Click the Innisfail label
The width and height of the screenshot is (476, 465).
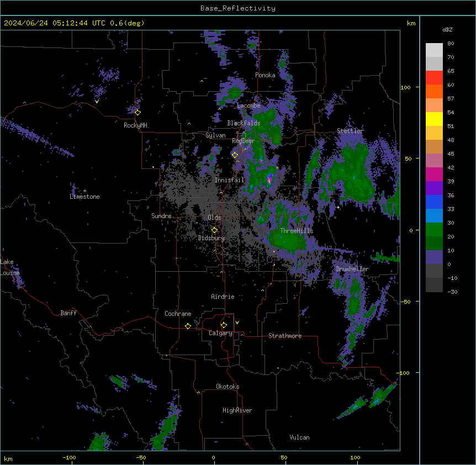click(230, 180)
